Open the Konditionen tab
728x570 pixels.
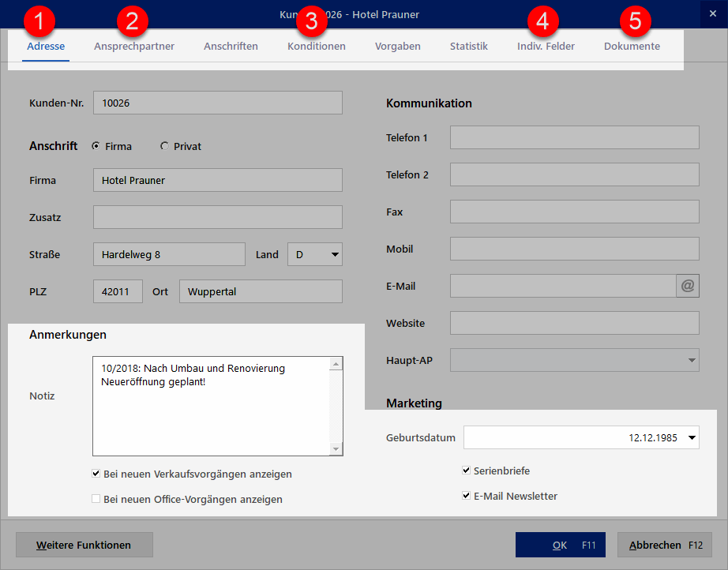317,46
